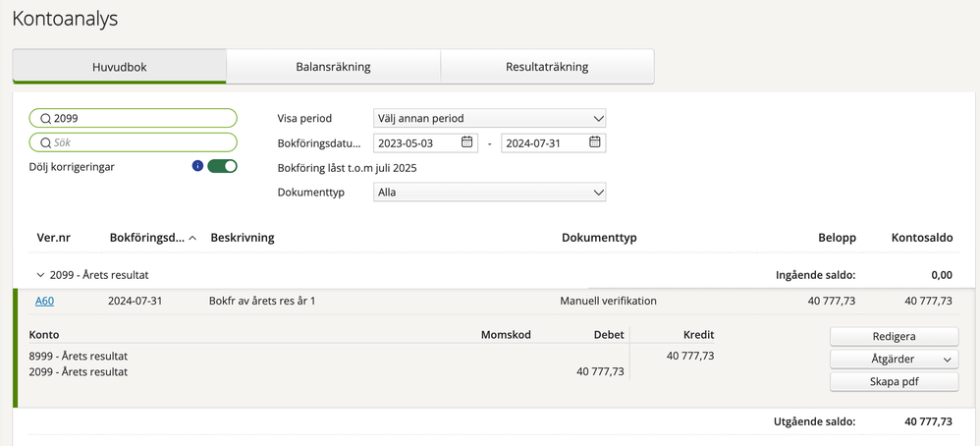Image resolution: width=980 pixels, height=446 pixels.
Task: Open the end date calendar picker icon
Action: point(594,142)
